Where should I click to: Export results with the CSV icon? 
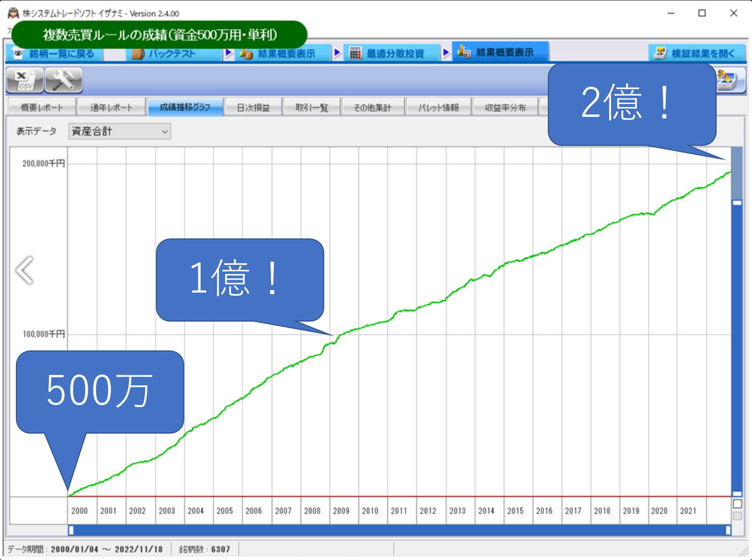pos(25,80)
